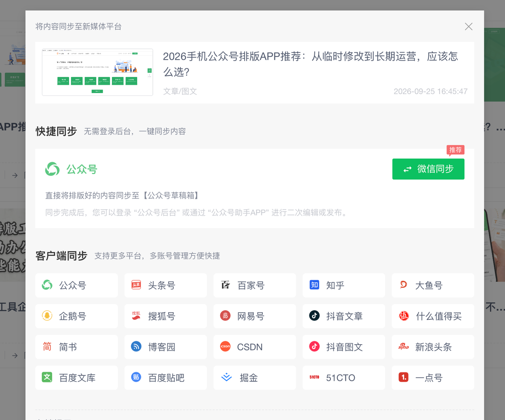Pick 51CTO platform label
505x420 pixels.
point(341,378)
